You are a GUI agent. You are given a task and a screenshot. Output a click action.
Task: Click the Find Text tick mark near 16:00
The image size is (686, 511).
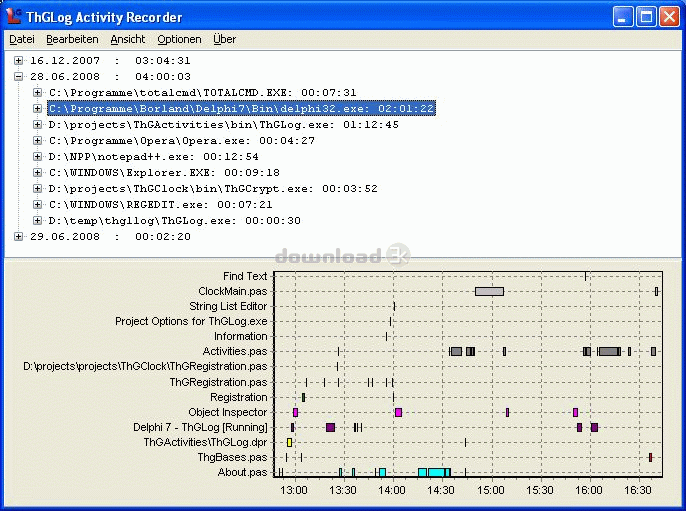pyautogui.click(x=585, y=276)
